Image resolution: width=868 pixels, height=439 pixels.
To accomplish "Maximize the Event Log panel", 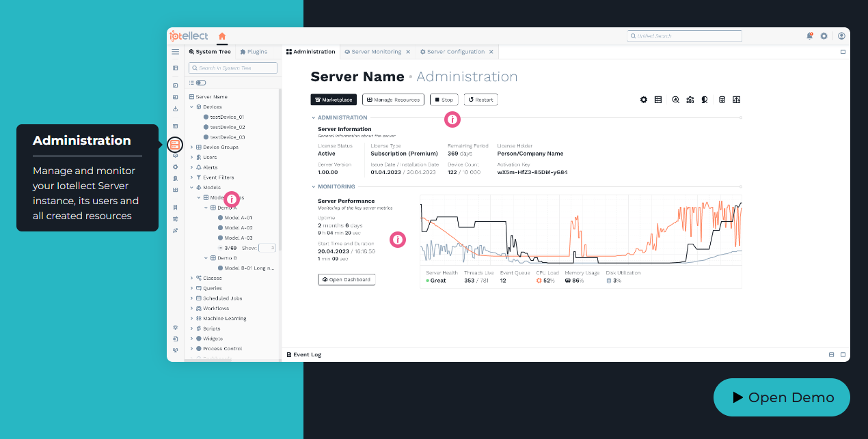I will click(x=843, y=355).
